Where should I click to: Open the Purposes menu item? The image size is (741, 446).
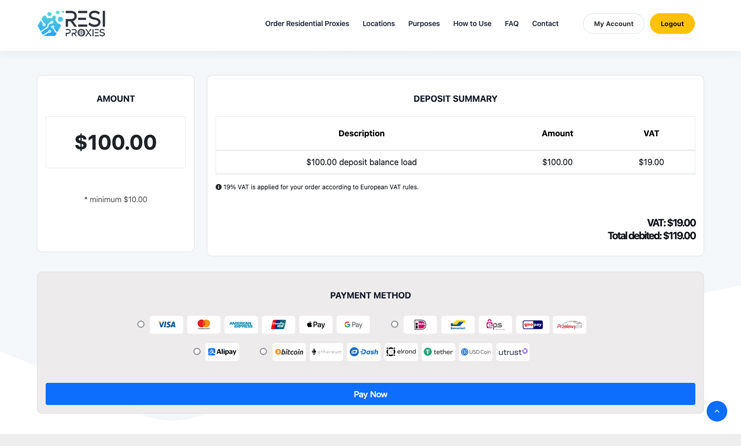point(424,24)
